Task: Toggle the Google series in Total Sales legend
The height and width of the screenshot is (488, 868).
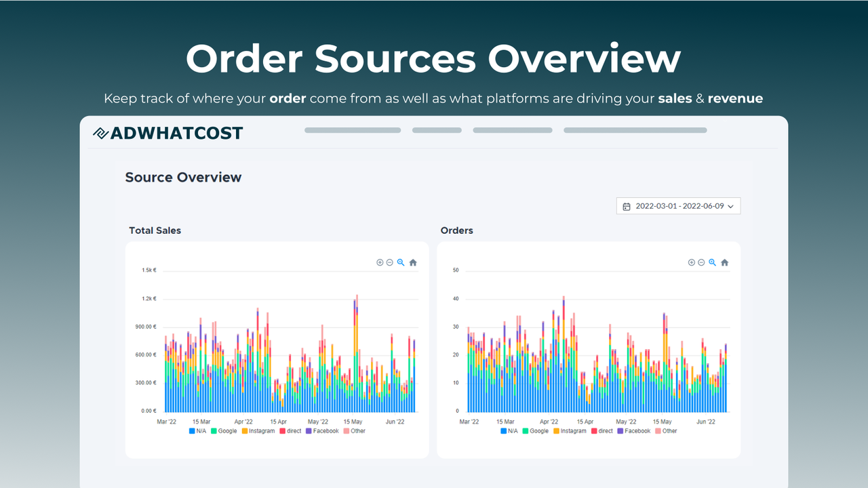Action: click(x=224, y=430)
